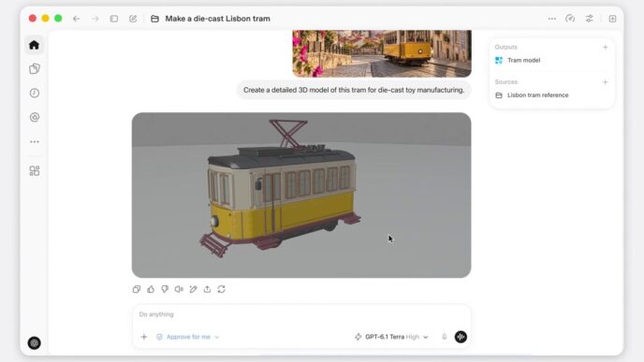Select the Create a detailed 3D model message

pyautogui.click(x=354, y=90)
